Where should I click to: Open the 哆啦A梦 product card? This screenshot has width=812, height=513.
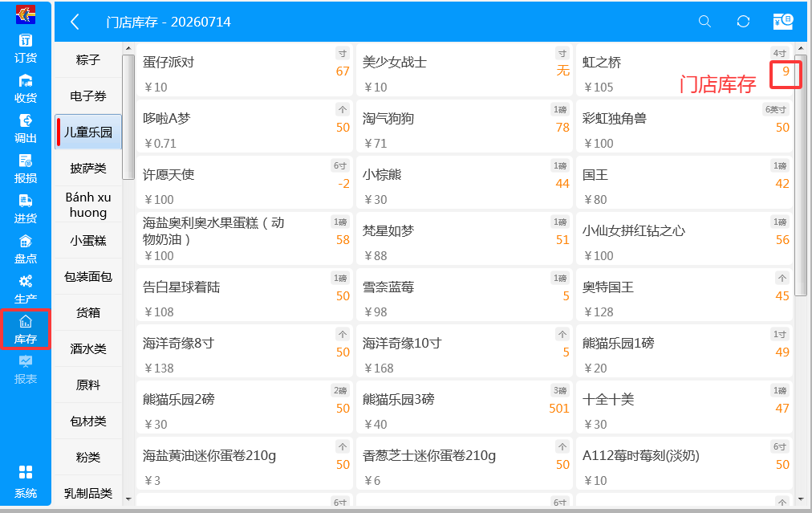245,126
